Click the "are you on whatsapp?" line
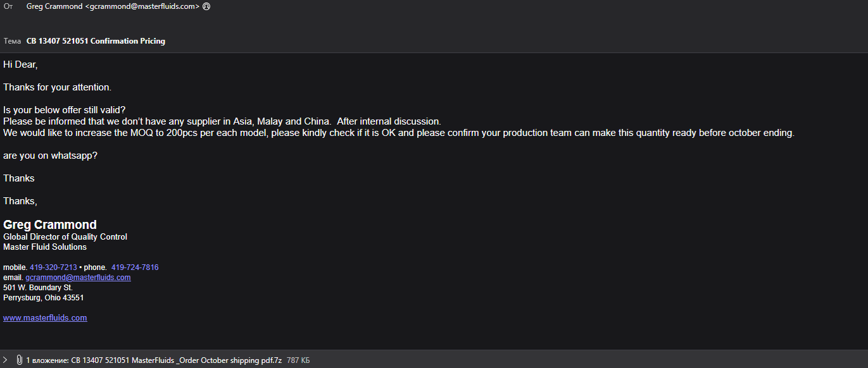The height and width of the screenshot is (368, 868). [50, 156]
